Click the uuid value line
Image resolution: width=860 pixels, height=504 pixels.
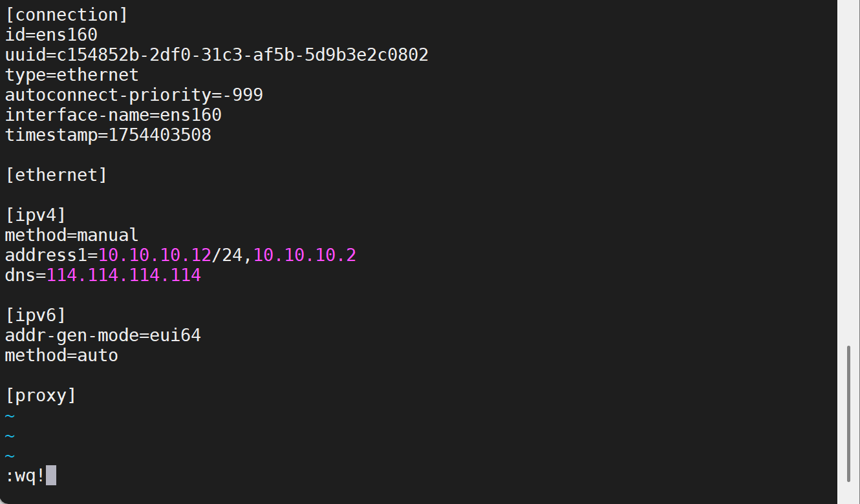[217, 55]
